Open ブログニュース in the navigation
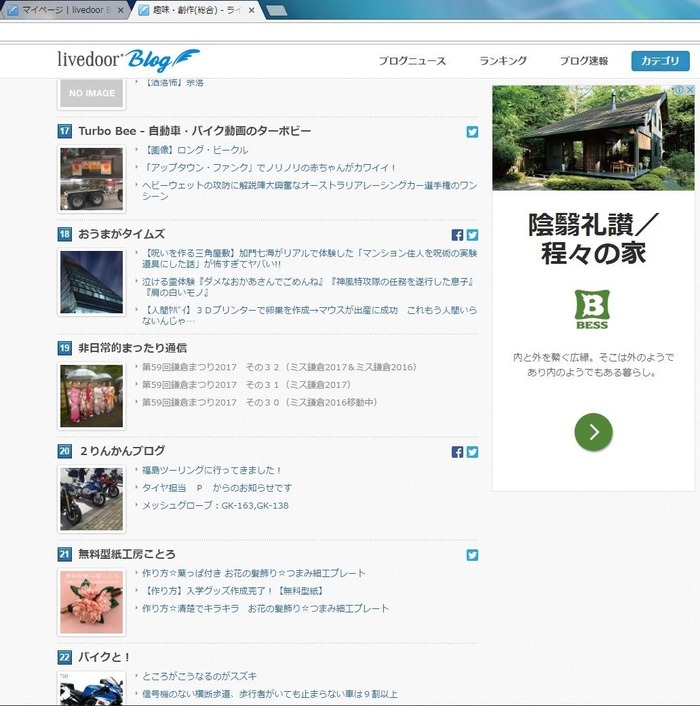The height and width of the screenshot is (706, 700). pyautogui.click(x=412, y=61)
